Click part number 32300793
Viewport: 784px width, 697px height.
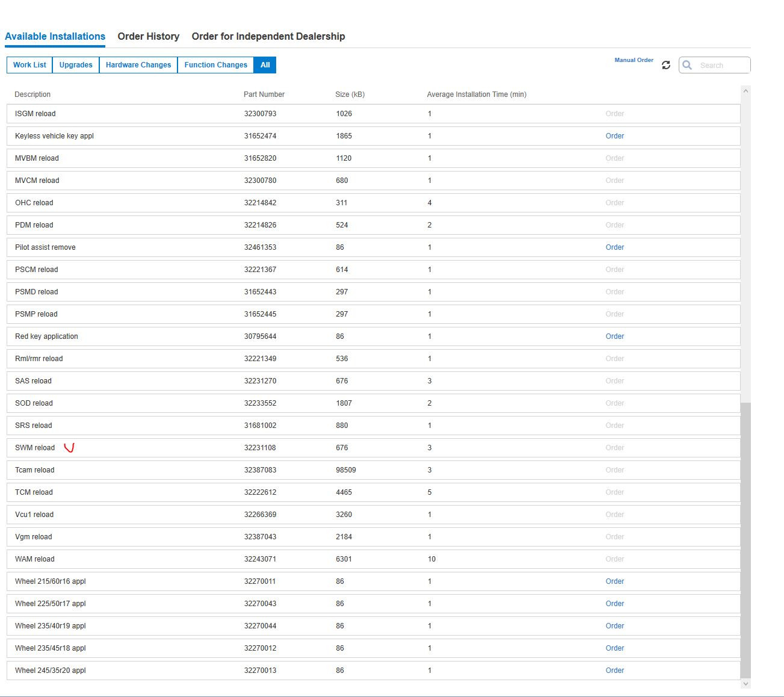(x=260, y=114)
